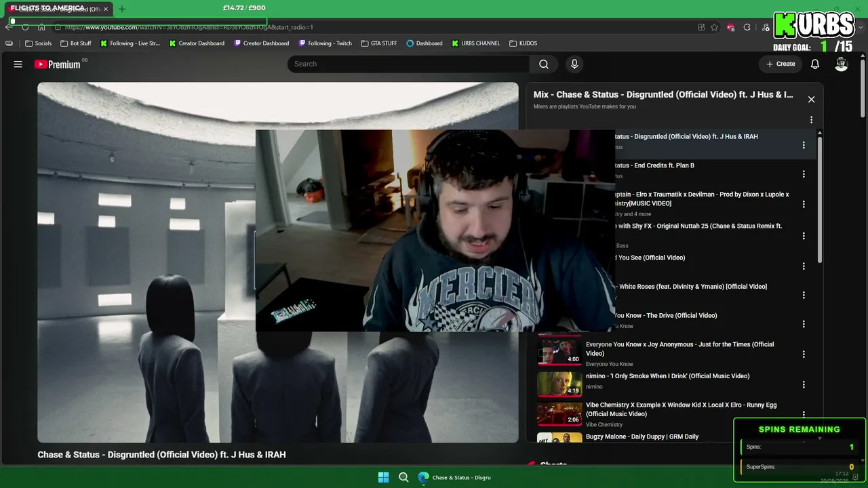Open the nimino channel name
This screenshot has height=488, width=868.
tap(594, 387)
